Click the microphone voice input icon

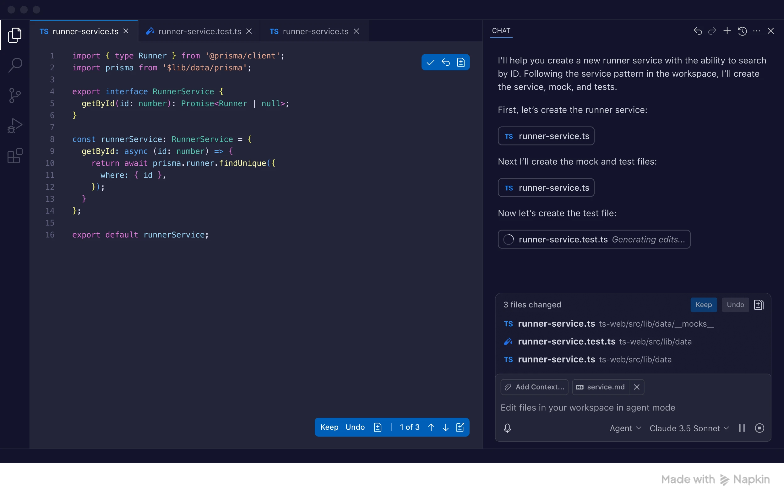tap(508, 428)
